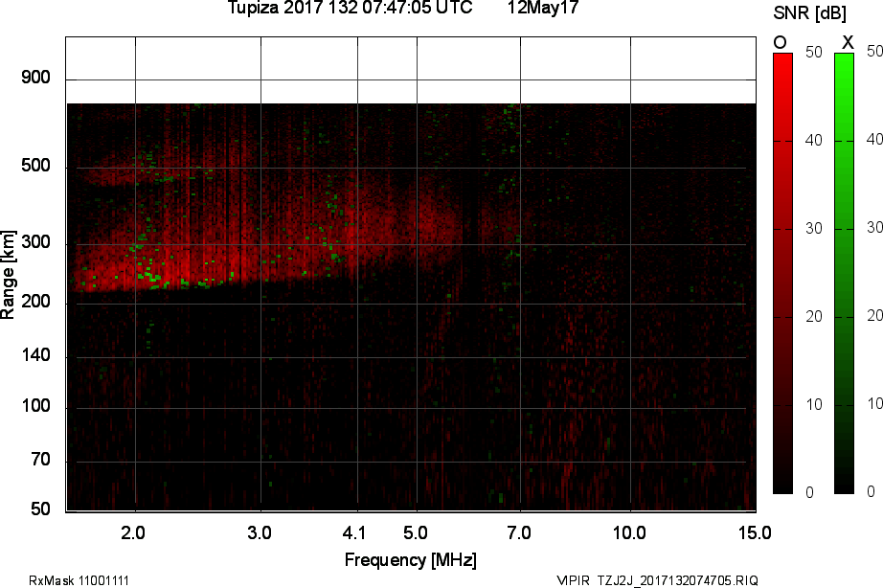Click the 15.0 MHz frequency tick label

point(755,532)
